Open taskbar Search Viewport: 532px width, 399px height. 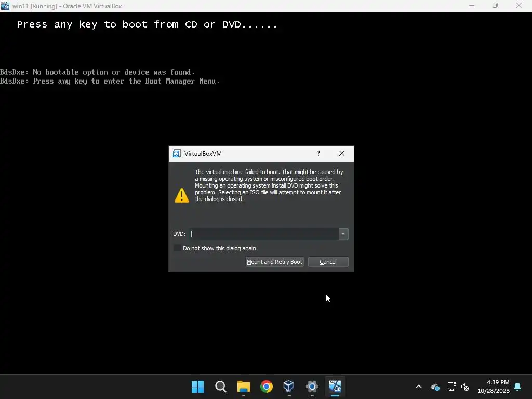pos(220,387)
